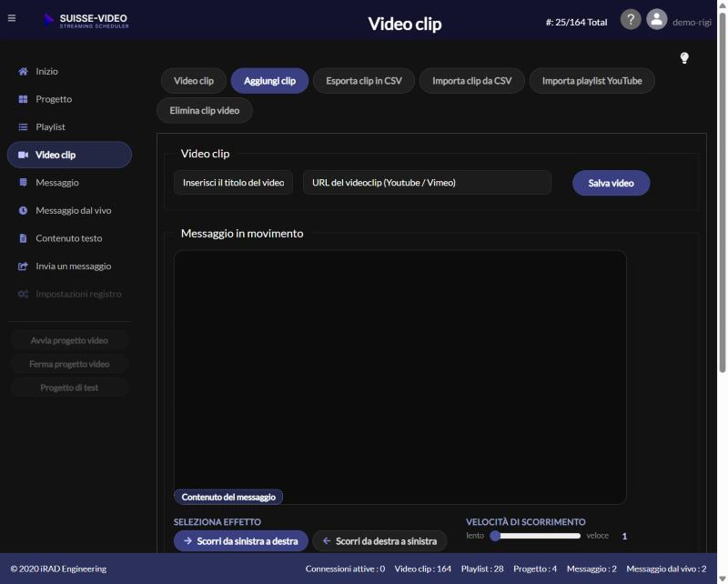728x584 pixels.
Task: Click the Impostazioni registro gears icon
Action: click(23, 295)
